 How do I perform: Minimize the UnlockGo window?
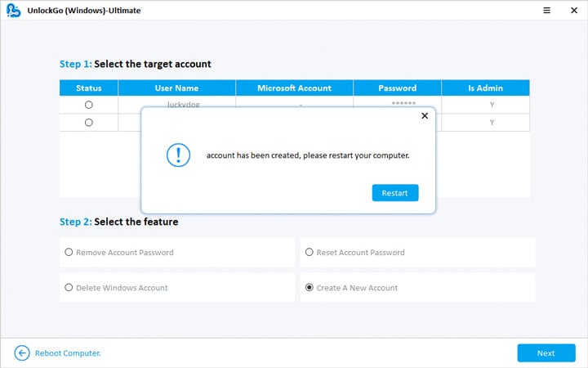[x=546, y=11]
